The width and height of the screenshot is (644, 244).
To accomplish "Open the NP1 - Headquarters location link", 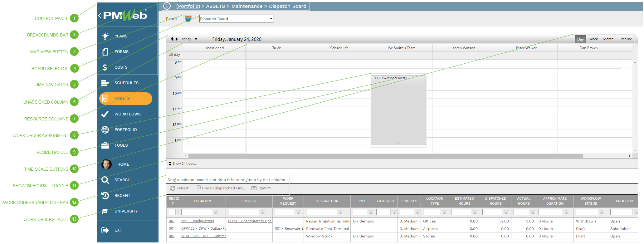I will pyautogui.click(x=198, y=221).
